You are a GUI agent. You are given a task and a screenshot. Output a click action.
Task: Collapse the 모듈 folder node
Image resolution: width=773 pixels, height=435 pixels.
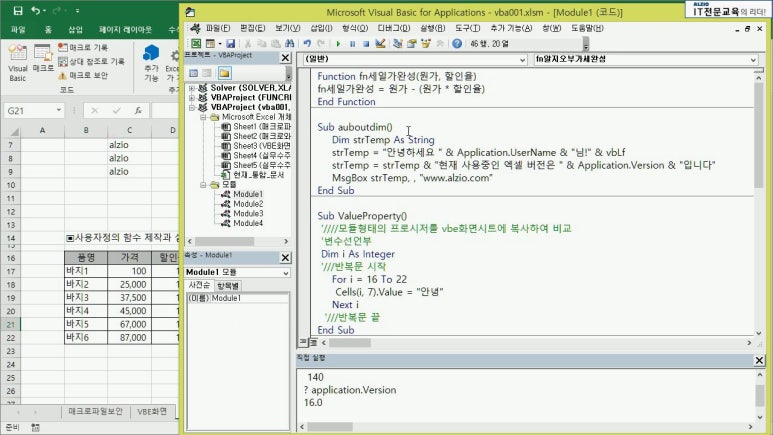(x=203, y=184)
